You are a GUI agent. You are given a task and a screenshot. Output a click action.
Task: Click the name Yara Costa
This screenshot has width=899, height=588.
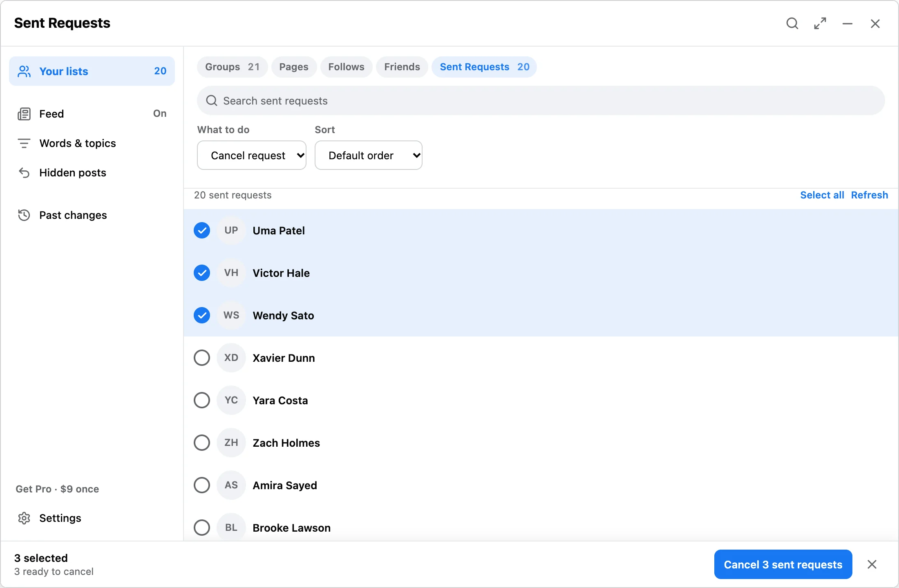point(280,401)
